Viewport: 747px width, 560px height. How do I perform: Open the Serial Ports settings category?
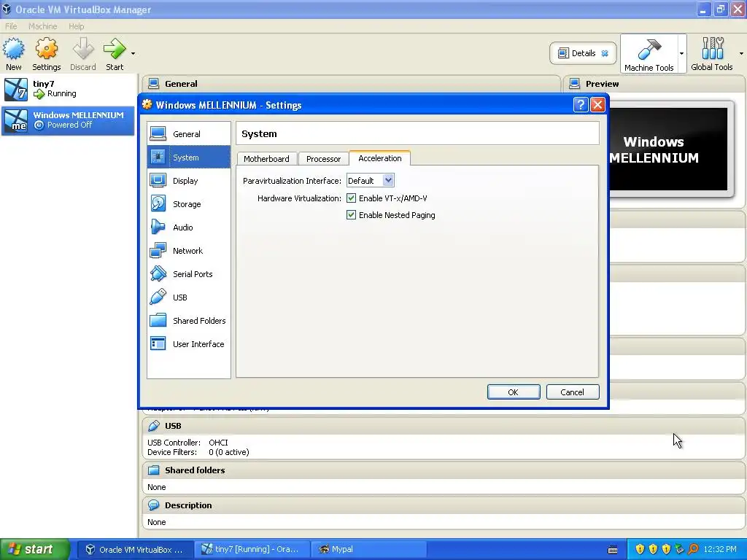coord(189,274)
